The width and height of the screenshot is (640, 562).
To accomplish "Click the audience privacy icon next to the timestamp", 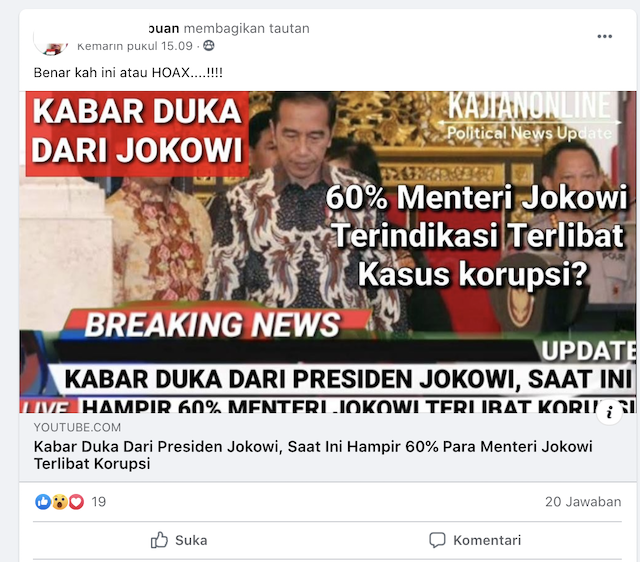I will click(209, 45).
